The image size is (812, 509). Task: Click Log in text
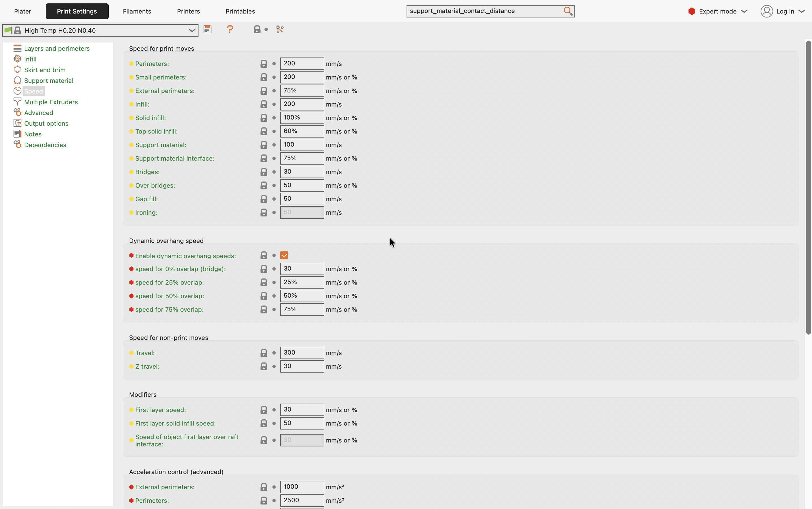785,12
